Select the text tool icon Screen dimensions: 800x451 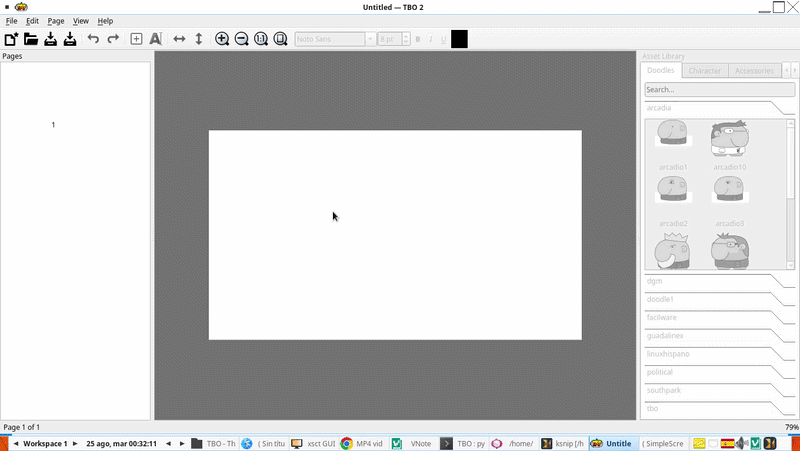click(156, 39)
